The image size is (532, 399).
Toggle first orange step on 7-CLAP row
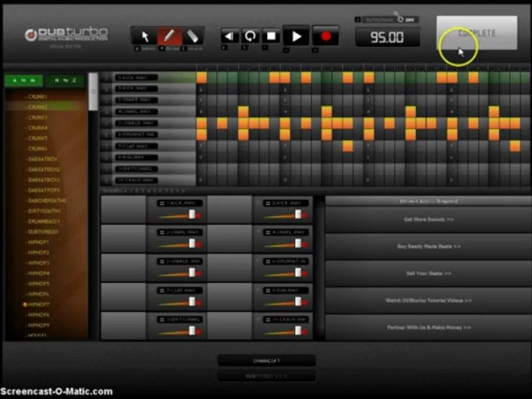pyautogui.click(x=348, y=146)
